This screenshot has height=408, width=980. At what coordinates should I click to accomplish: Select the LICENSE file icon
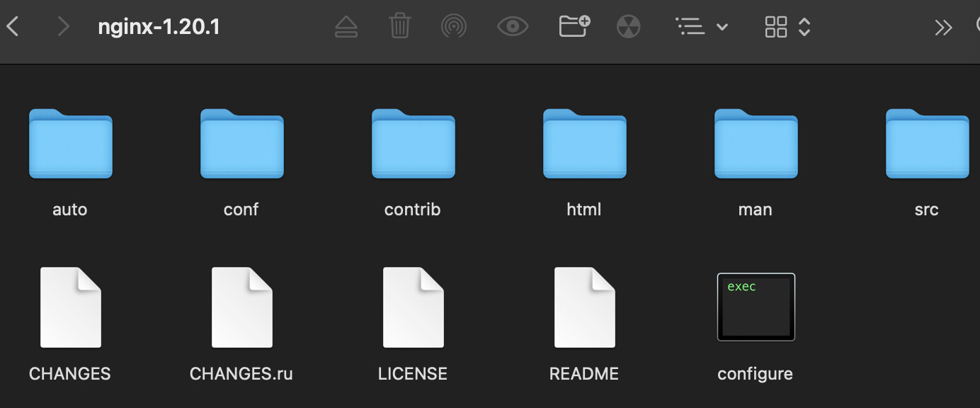pyautogui.click(x=414, y=307)
